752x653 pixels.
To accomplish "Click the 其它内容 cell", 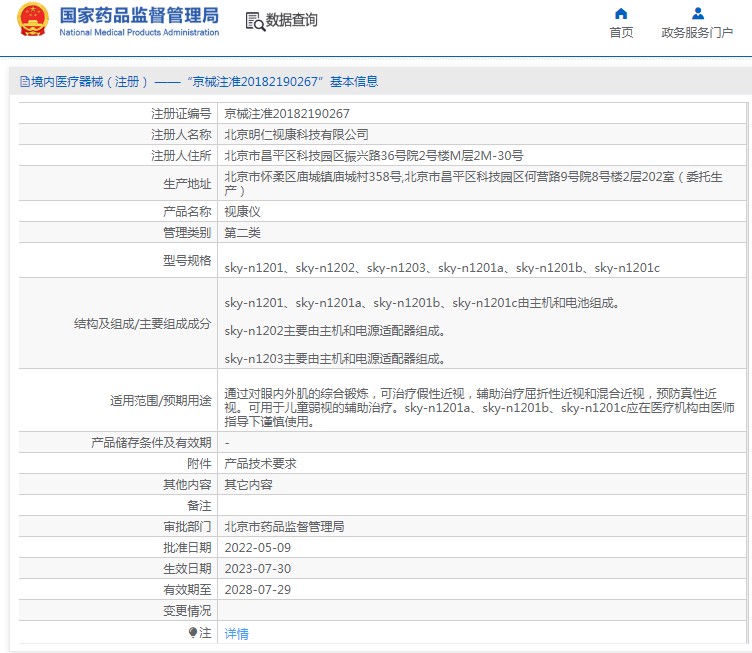I will 248,484.
